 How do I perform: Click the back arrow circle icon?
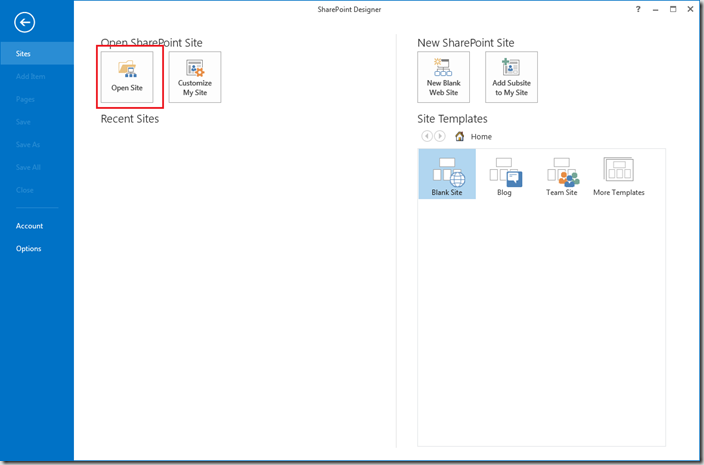coord(24,22)
